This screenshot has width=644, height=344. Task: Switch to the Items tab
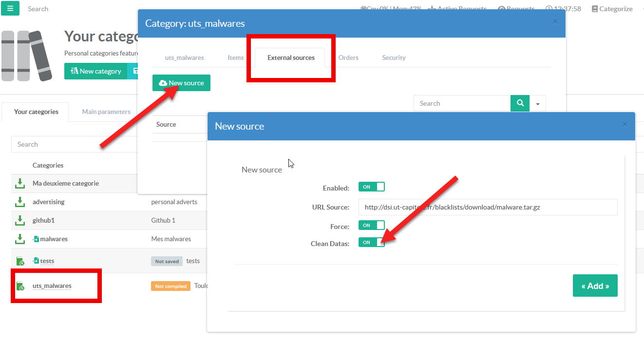pyautogui.click(x=235, y=57)
